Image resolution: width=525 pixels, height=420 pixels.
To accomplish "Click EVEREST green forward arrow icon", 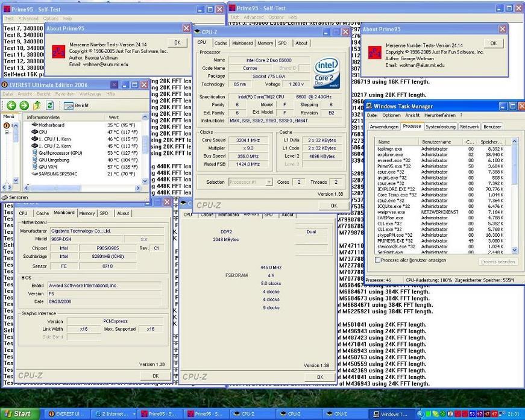I will coord(24,105).
